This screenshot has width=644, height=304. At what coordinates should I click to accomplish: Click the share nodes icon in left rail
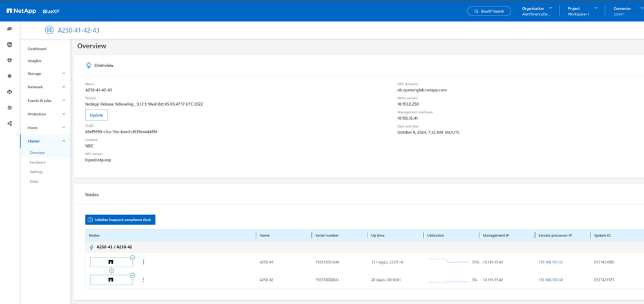click(10, 123)
